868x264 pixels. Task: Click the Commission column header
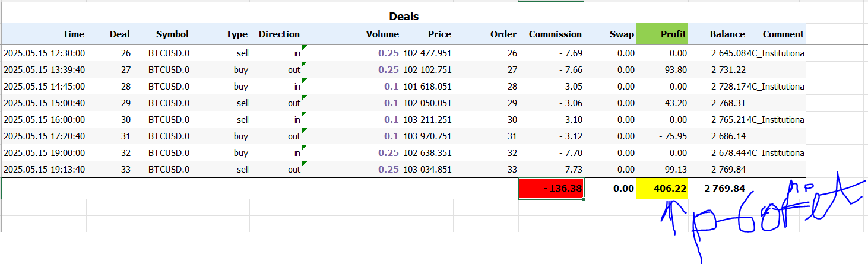[555, 34]
